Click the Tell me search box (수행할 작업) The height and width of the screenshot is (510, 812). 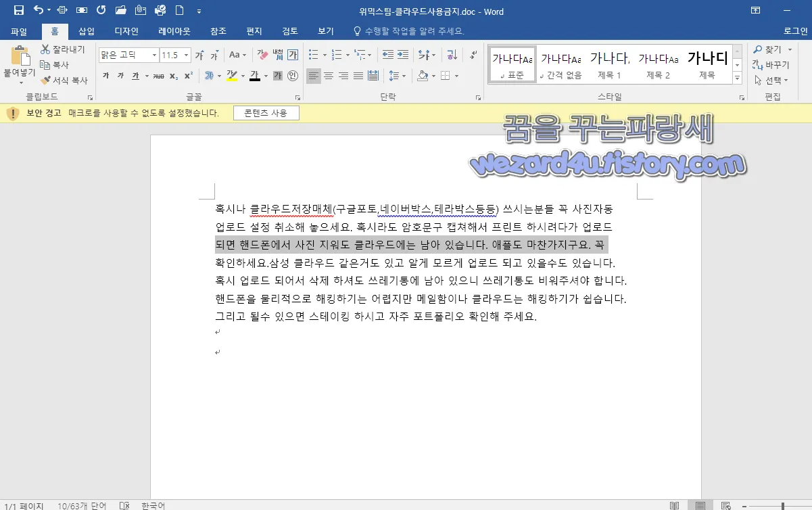[409, 31]
